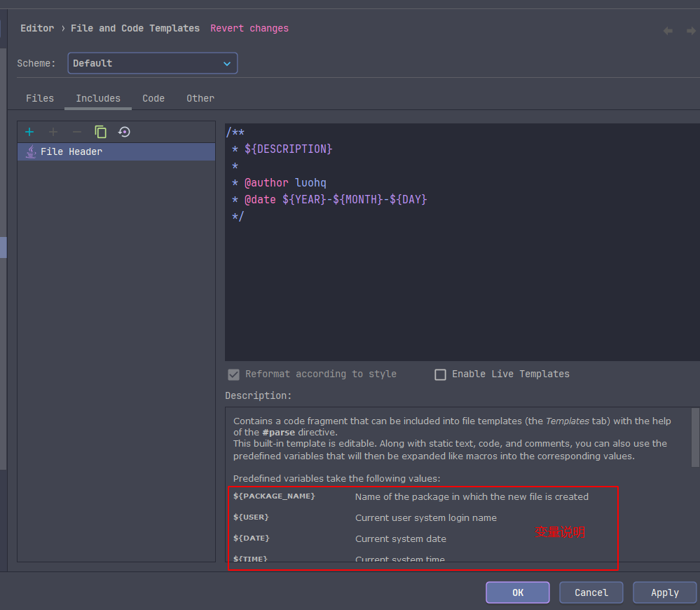
Task: Click the Copy Template icon
Action: coord(101,132)
